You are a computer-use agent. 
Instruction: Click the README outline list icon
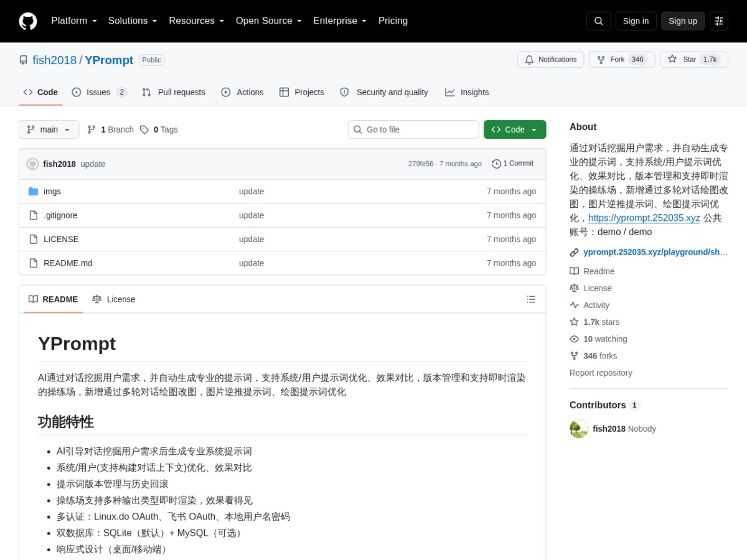tap(531, 299)
